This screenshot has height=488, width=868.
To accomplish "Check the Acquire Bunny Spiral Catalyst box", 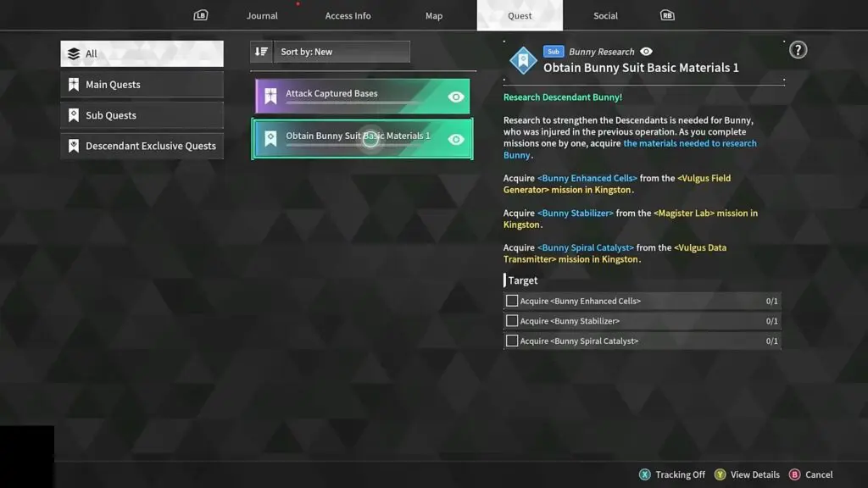I will pyautogui.click(x=512, y=341).
